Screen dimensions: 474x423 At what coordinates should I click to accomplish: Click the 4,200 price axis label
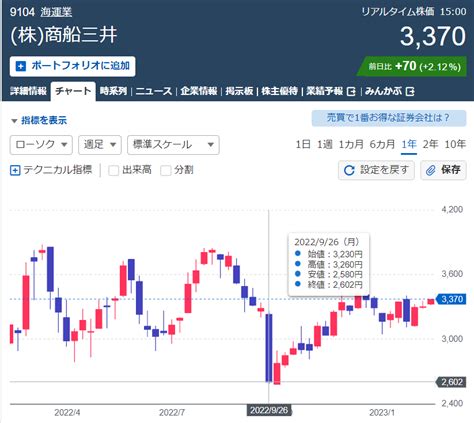coord(452,209)
